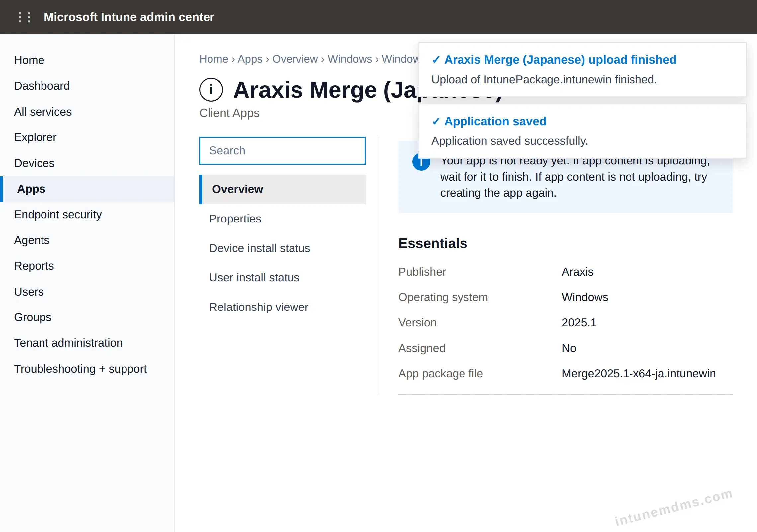Open the Relationship viewer
Screen dimensions: 757x532
point(282,307)
